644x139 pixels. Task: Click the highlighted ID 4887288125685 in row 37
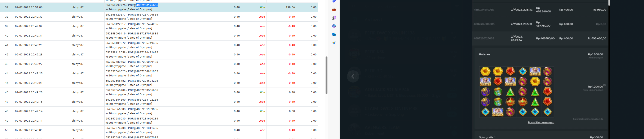tap(147, 5)
